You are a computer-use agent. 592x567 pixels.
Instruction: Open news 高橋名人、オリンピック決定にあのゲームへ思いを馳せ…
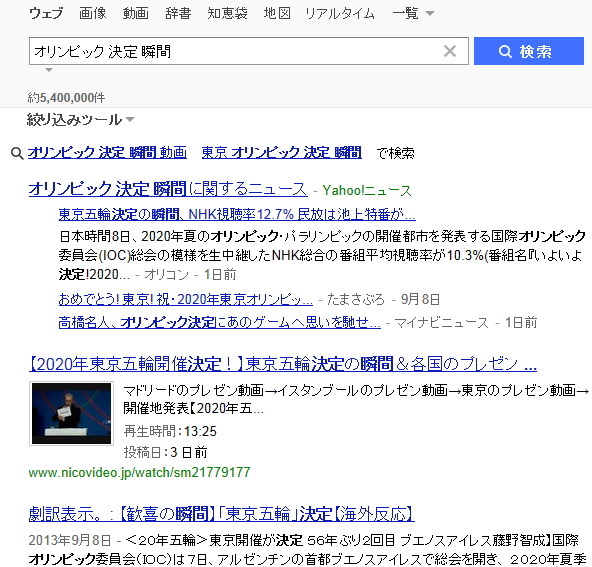(x=220, y=322)
